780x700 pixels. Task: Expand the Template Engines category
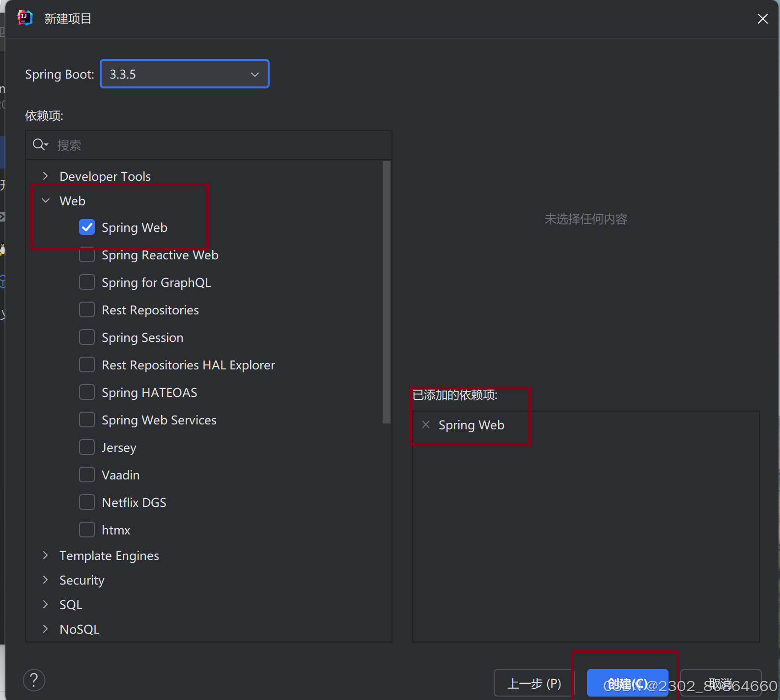46,555
